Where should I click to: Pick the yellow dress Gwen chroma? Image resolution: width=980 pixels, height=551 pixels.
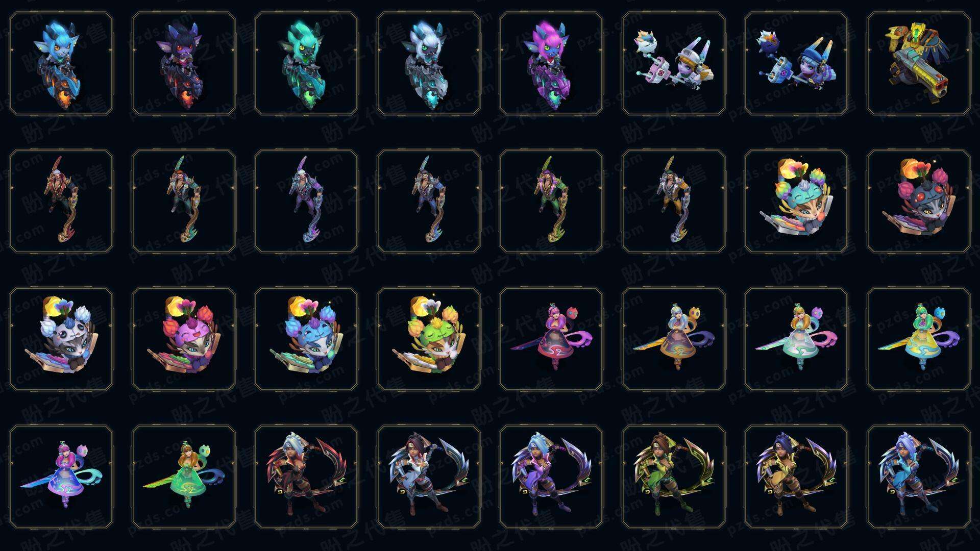coord(919,339)
